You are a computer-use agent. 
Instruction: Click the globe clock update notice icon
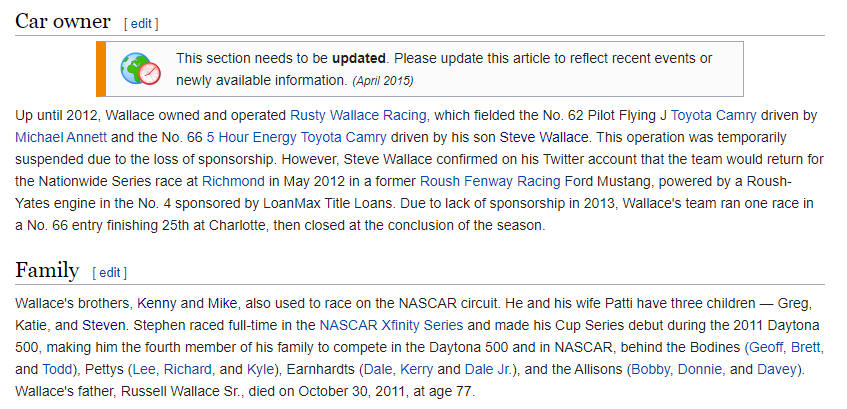(140, 69)
